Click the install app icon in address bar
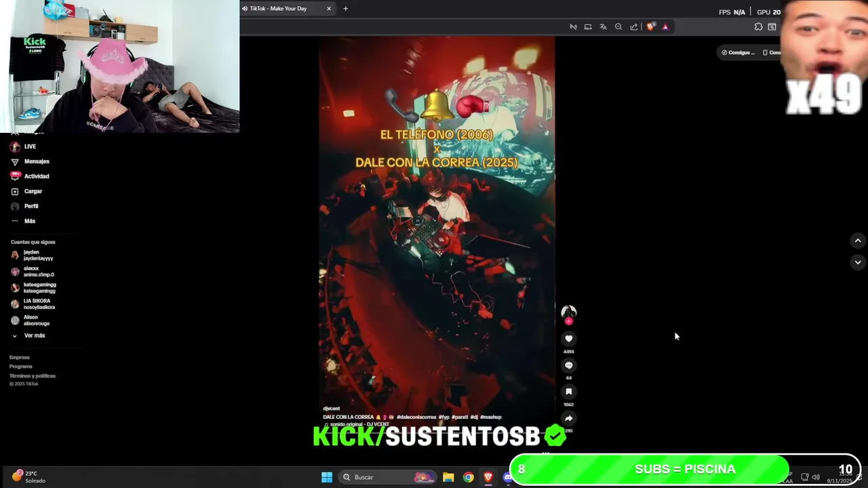 click(588, 27)
